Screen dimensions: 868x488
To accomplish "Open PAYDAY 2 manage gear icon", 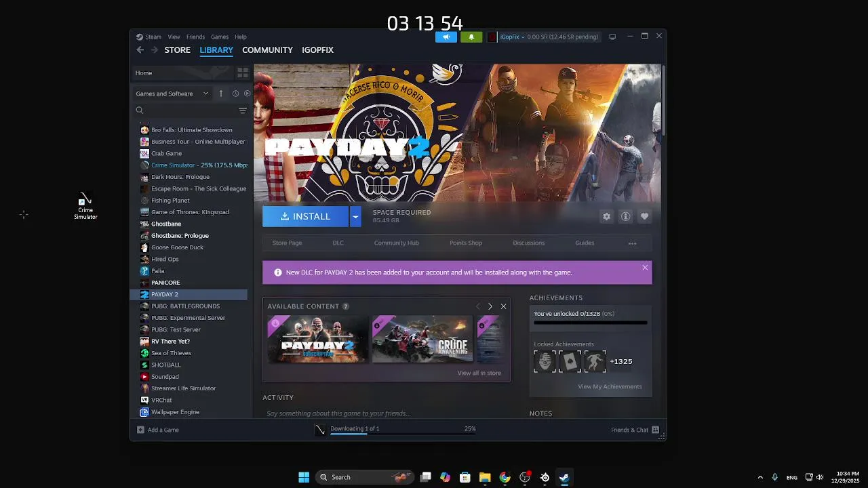I will tap(606, 216).
